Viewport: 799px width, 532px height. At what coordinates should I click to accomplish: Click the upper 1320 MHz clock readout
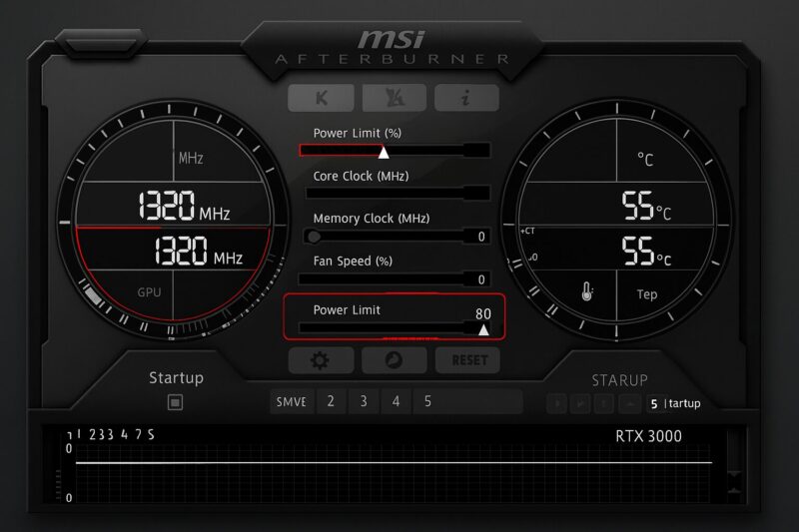184,207
